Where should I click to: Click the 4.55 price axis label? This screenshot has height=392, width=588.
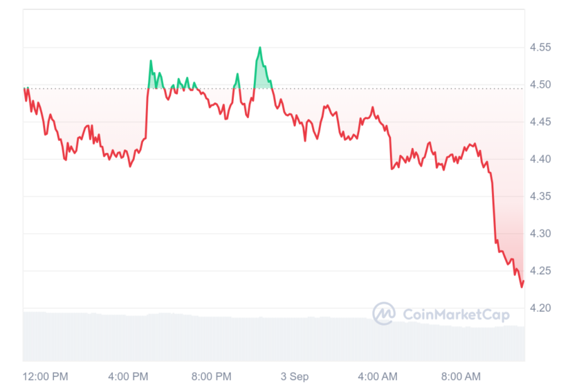(x=540, y=47)
